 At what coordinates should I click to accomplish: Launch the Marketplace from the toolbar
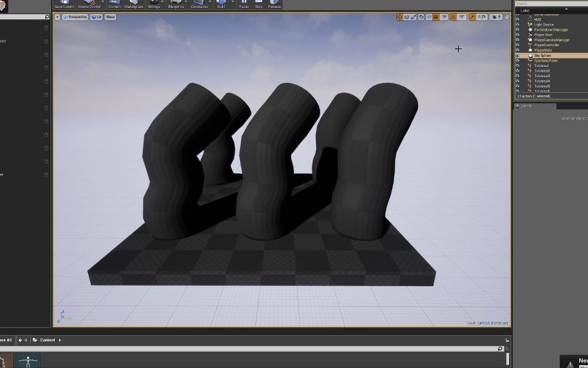pyautogui.click(x=133, y=3)
